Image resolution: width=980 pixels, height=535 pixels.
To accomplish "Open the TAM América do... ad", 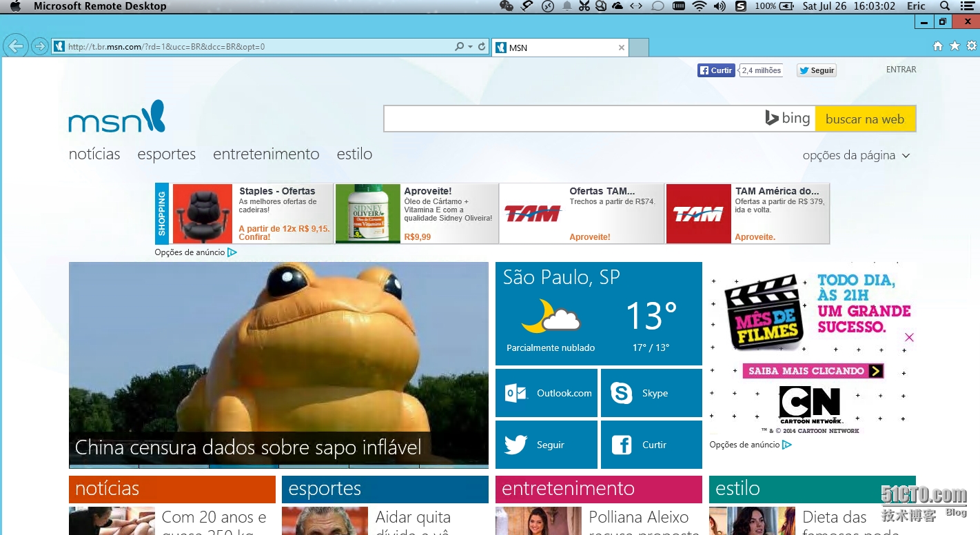I will click(748, 214).
